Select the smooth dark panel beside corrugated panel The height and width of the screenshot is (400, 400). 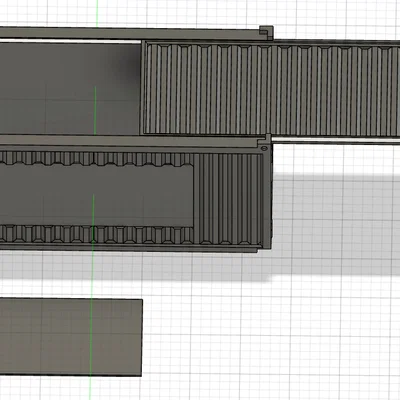tap(70, 89)
